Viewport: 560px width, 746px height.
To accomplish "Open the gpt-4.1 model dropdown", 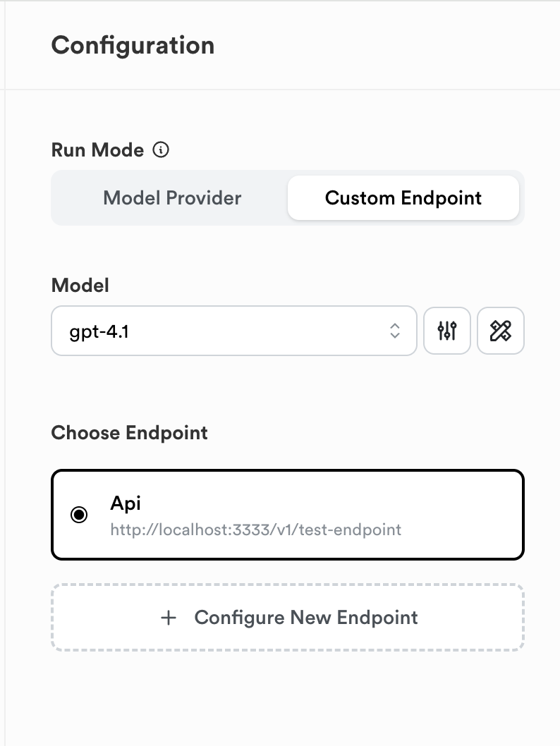I will (x=234, y=331).
